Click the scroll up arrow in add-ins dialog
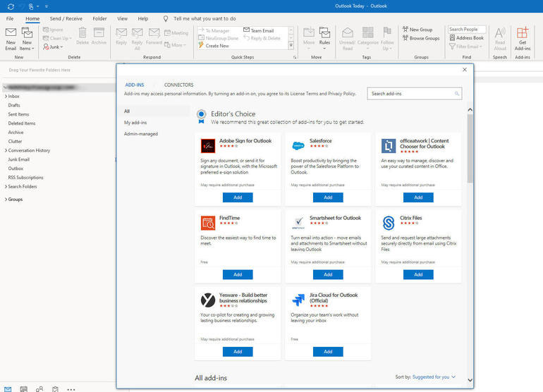This screenshot has height=392, width=543. click(x=470, y=110)
